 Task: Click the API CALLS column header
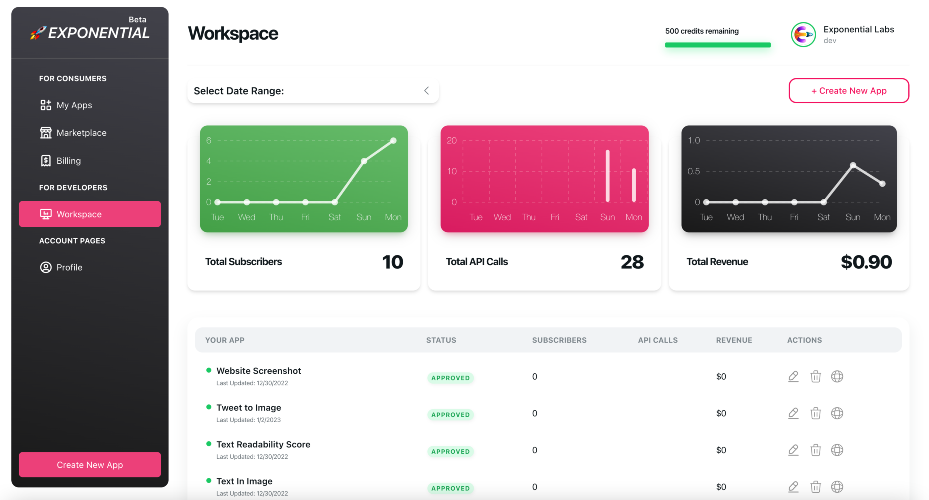tap(658, 340)
